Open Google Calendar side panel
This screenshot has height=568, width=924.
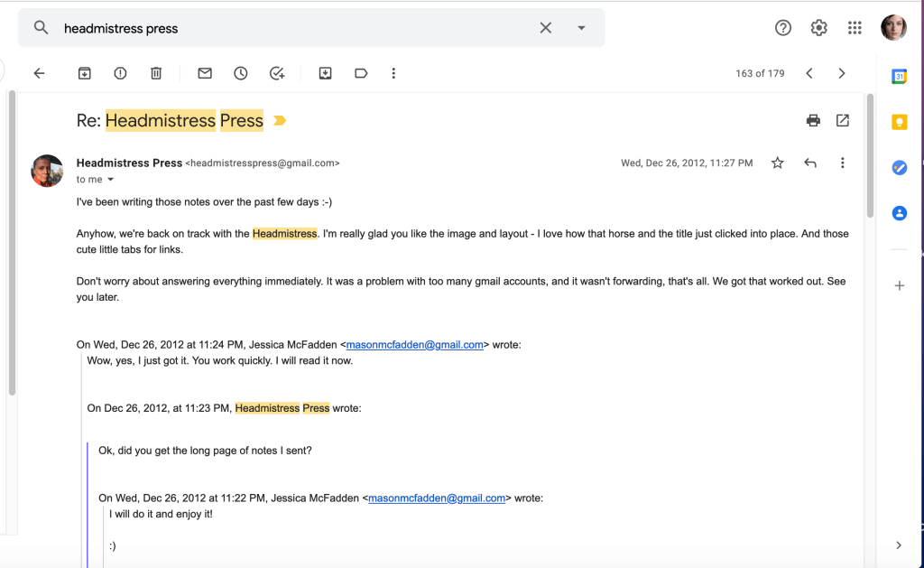pyautogui.click(x=899, y=77)
